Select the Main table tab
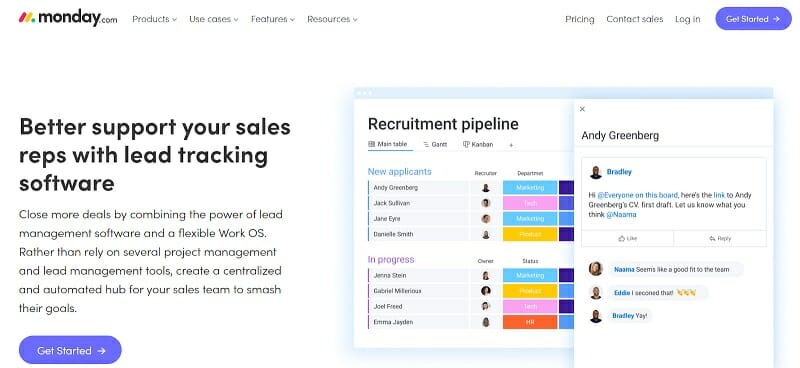Viewport: 800px width, 368px height. 388,144
